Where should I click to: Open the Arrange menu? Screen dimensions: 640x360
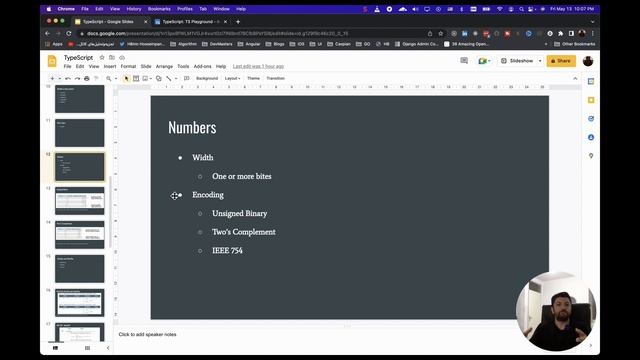(164, 66)
